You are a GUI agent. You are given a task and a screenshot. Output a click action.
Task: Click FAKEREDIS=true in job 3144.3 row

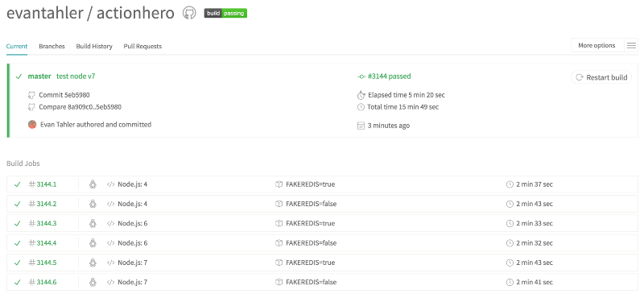click(310, 224)
